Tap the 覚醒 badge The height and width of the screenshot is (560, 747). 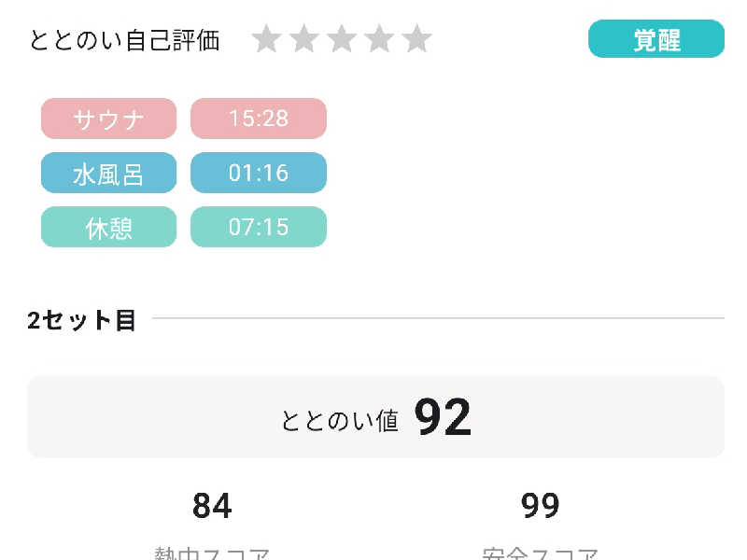tap(655, 39)
